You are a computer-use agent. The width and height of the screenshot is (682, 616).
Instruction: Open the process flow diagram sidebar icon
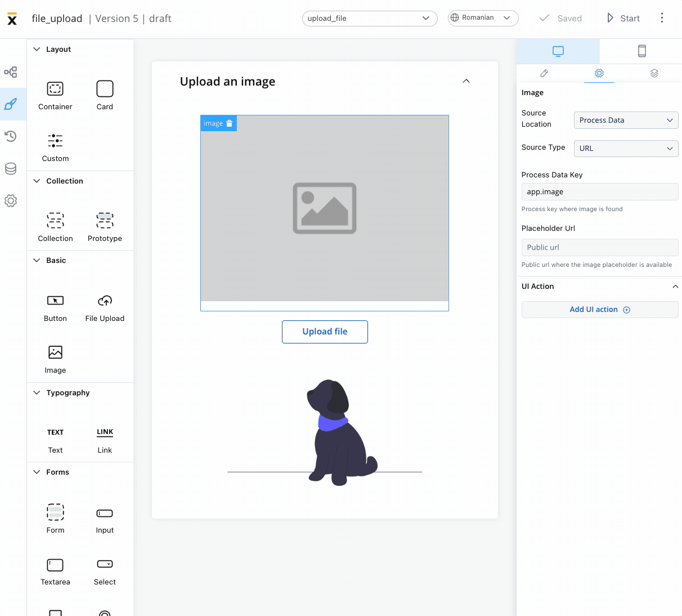pyautogui.click(x=11, y=72)
